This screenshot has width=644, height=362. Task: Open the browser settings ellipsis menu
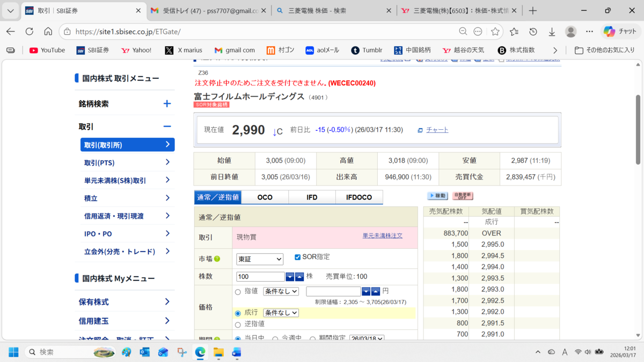589,32
